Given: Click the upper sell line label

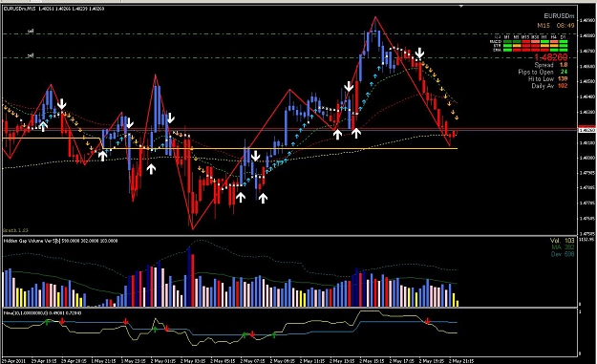Looking at the screenshot, I should (x=31, y=32).
